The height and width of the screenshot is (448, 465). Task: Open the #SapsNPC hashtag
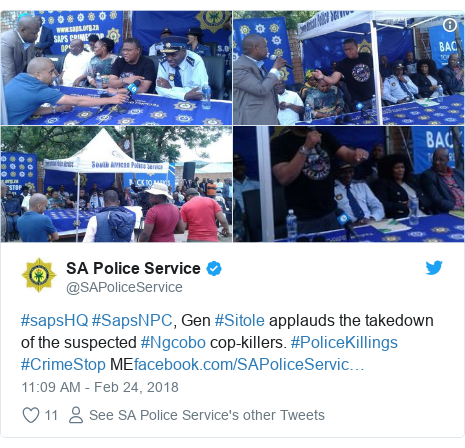tap(132, 320)
